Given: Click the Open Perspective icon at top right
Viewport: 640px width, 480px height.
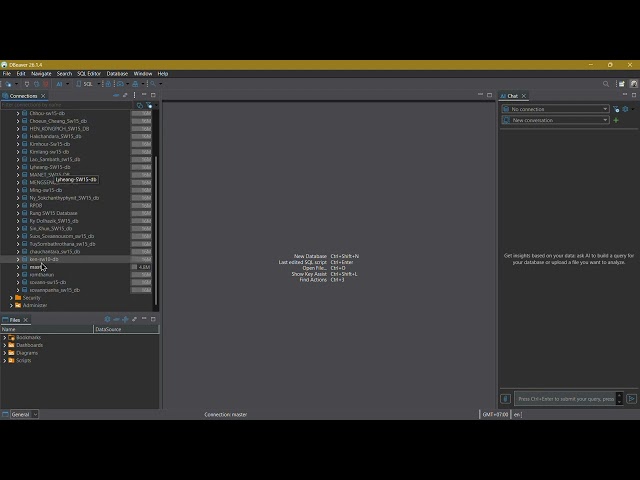Looking at the screenshot, I should pos(621,84).
